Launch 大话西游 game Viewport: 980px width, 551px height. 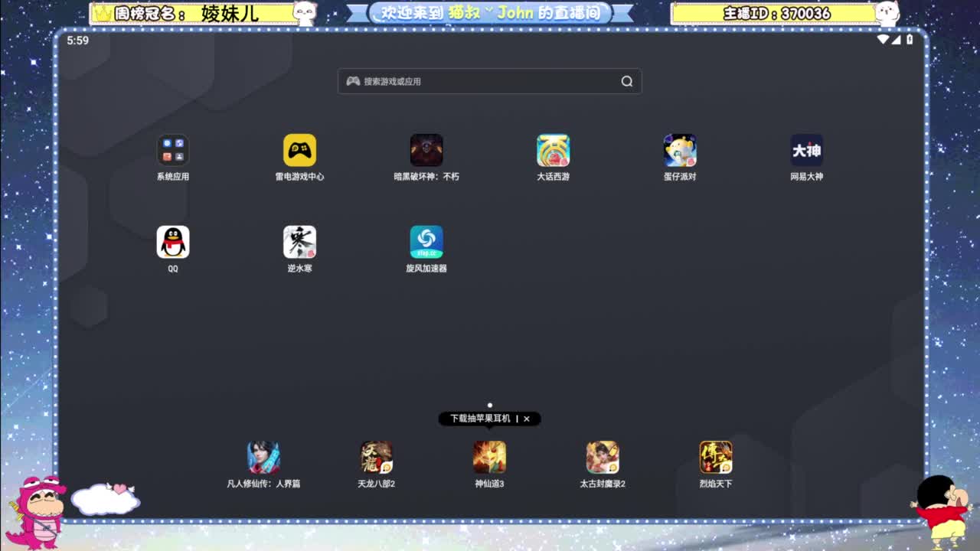pyautogui.click(x=553, y=150)
